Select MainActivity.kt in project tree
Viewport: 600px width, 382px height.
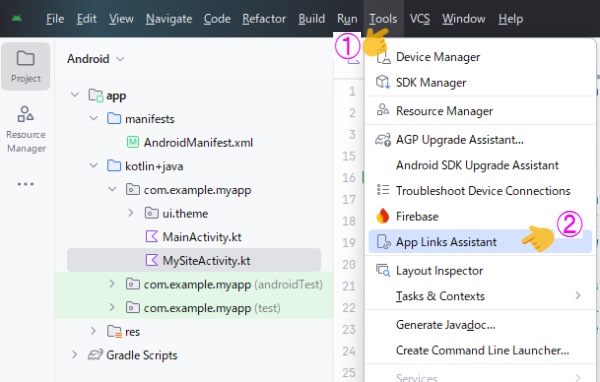tap(202, 237)
